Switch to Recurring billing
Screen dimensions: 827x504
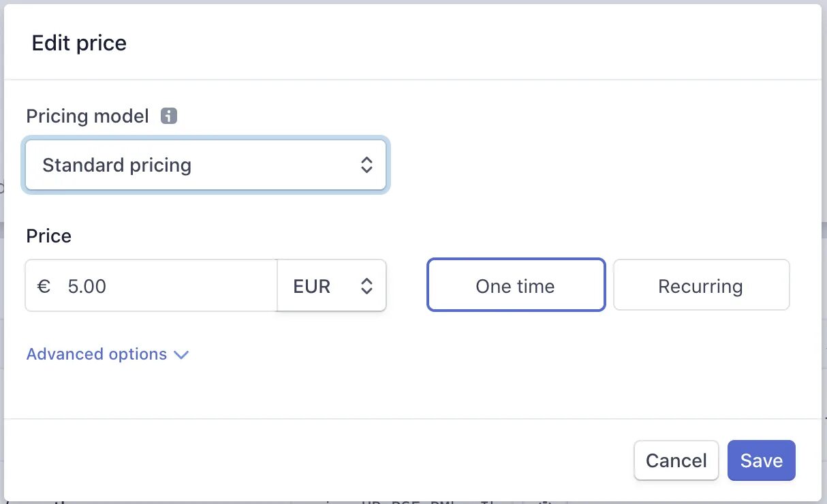point(701,285)
